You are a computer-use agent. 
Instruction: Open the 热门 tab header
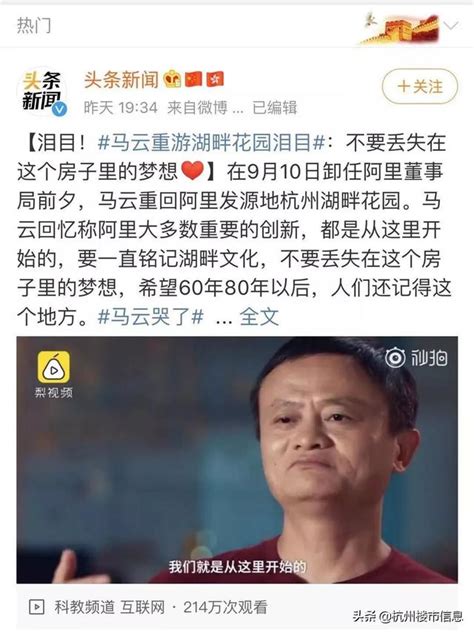coord(34,26)
